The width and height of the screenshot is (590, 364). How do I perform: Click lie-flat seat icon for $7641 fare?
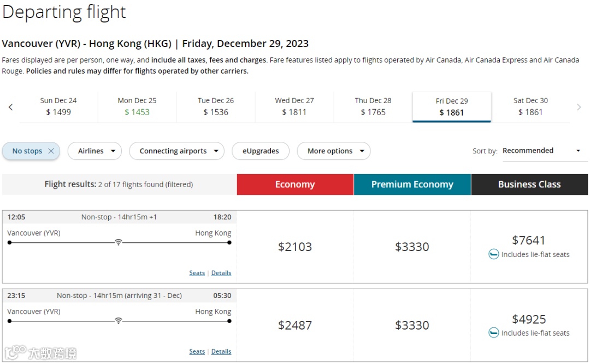(x=493, y=254)
